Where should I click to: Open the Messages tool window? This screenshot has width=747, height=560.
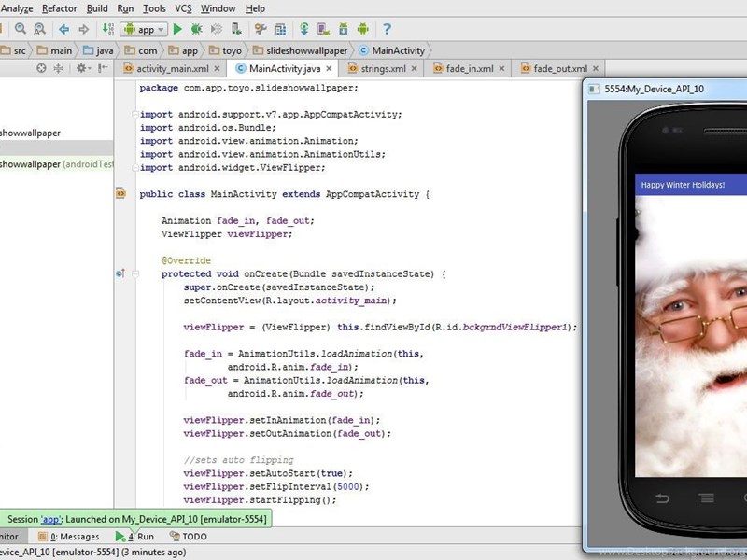(x=74, y=537)
